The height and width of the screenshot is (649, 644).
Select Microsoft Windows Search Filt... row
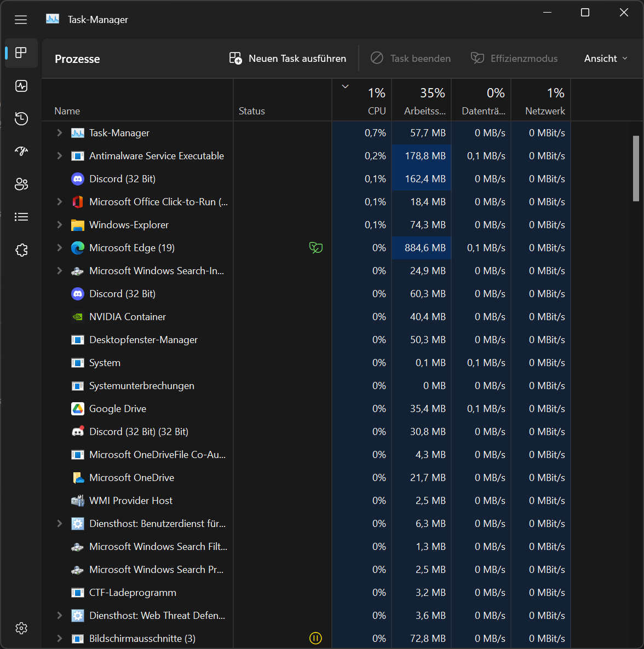point(307,547)
